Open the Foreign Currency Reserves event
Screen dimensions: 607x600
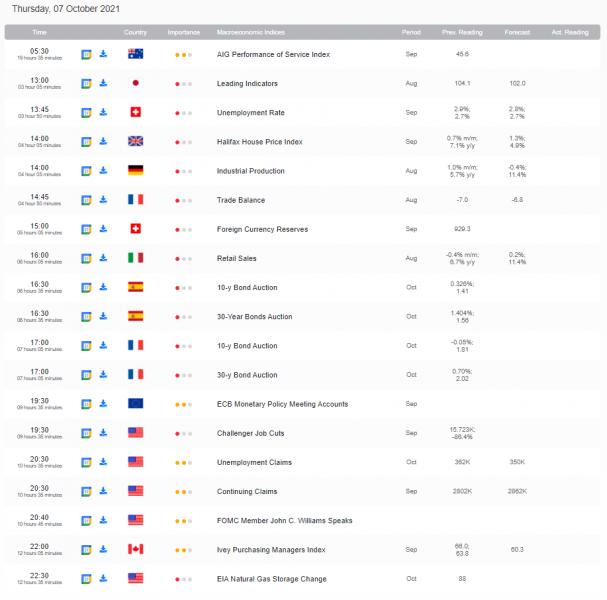pyautogui.click(x=262, y=229)
